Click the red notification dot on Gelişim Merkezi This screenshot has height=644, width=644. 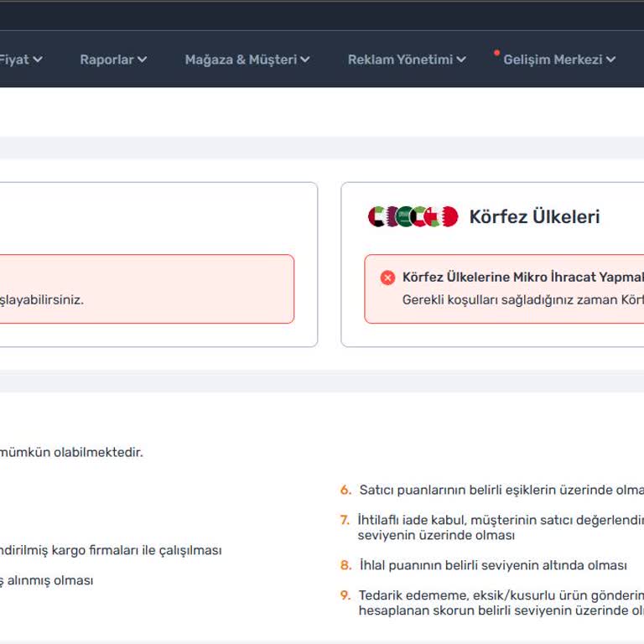[496, 53]
